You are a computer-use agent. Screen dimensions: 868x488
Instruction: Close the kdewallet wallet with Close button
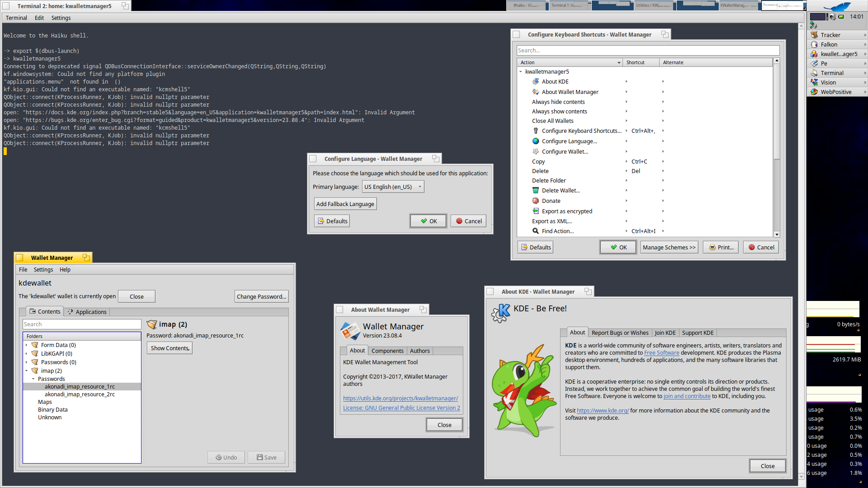tap(137, 296)
